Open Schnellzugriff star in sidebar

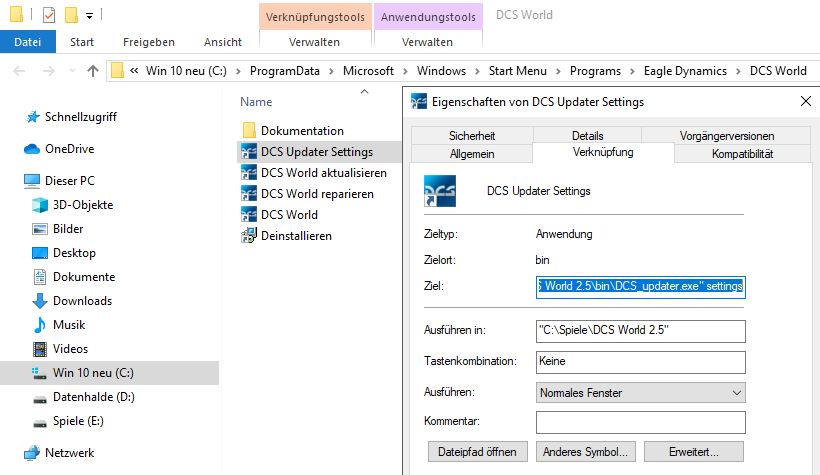point(32,117)
